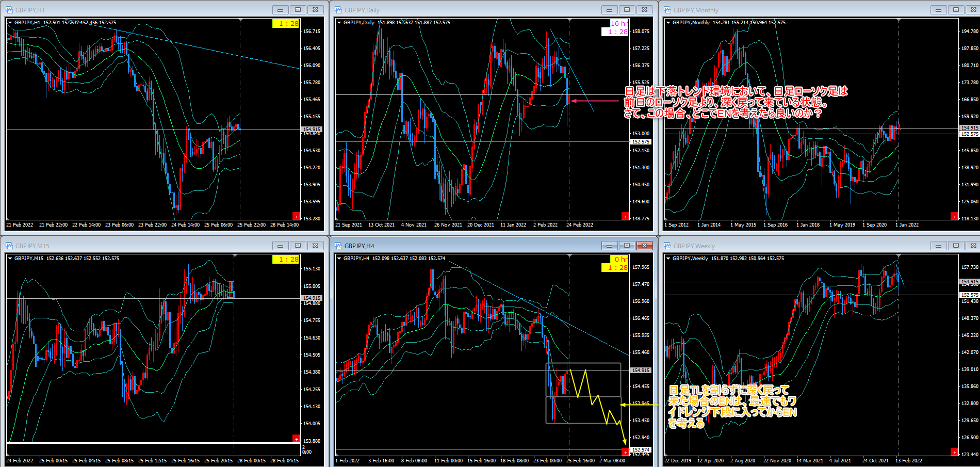Click the GBPJPY,M15 chart window icon

9,246
